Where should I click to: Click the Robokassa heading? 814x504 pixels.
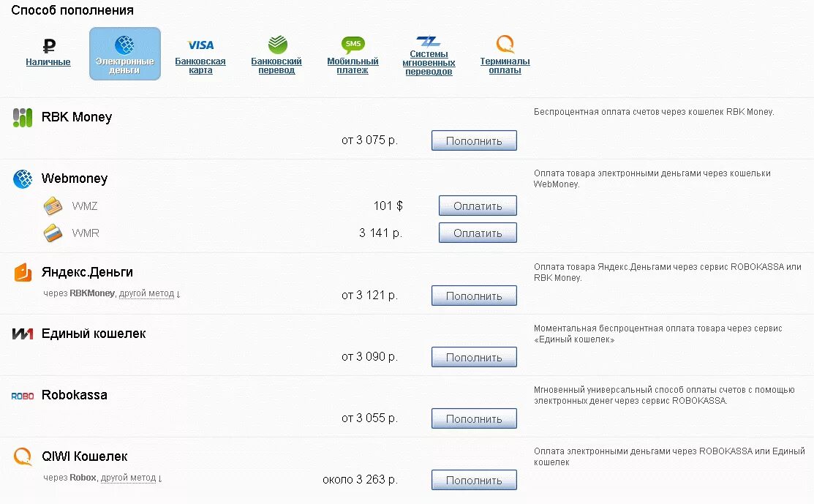[75, 395]
